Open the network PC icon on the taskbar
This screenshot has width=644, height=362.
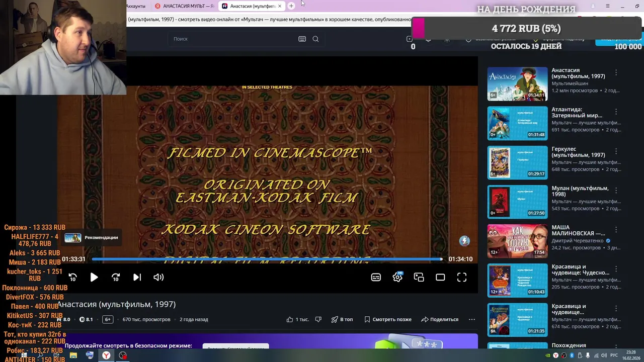tap(90, 355)
